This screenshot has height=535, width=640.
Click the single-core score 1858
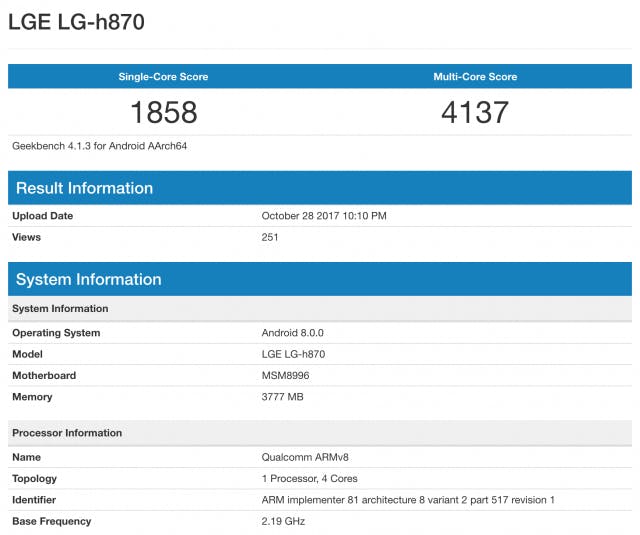pos(164,112)
